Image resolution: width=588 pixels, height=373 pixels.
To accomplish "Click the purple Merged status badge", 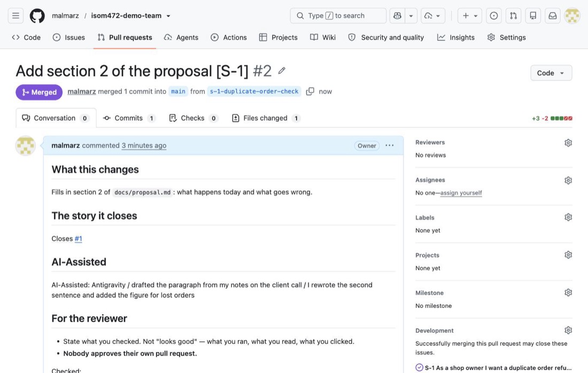I will click(x=39, y=92).
